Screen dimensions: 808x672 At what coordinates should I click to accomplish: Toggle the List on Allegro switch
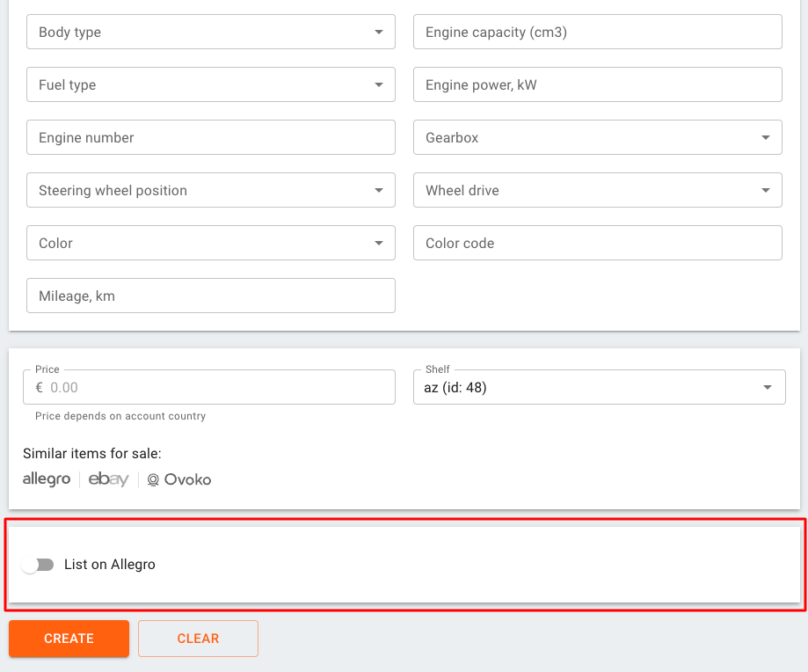click(x=38, y=565)
